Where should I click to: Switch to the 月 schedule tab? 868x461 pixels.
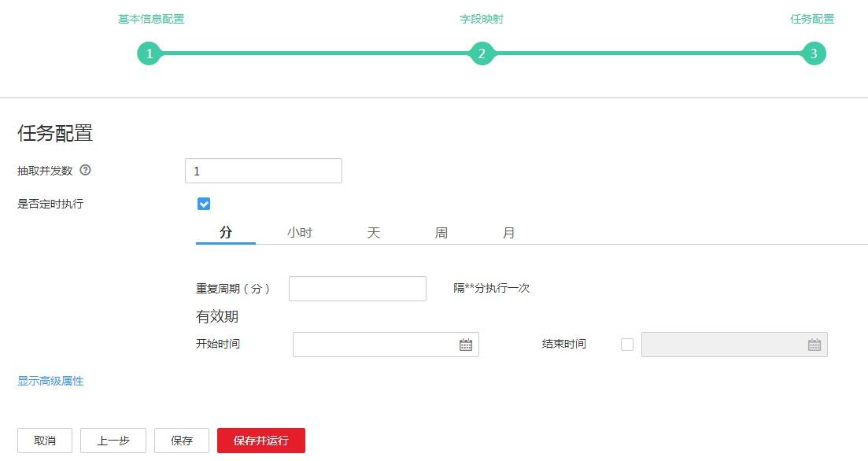[509, 232]
